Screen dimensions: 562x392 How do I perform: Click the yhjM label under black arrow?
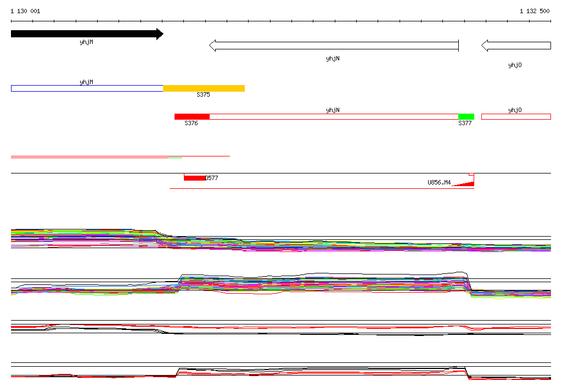click(x=86, y=42)
